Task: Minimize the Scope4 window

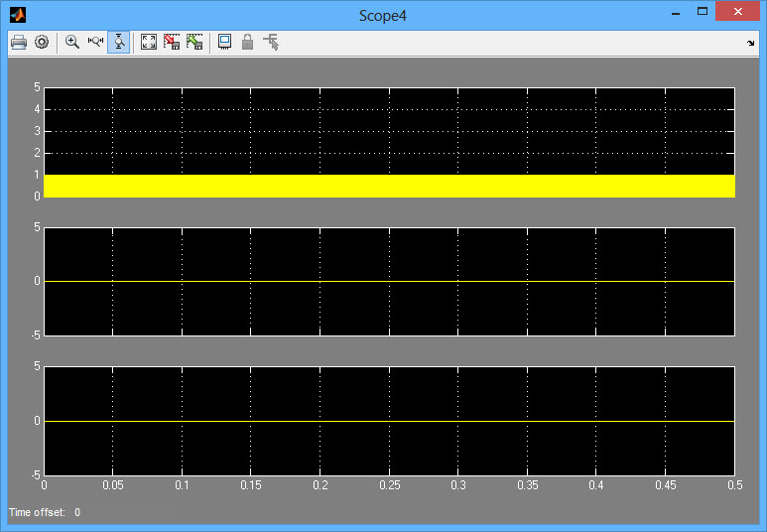Action: [676, 12]
